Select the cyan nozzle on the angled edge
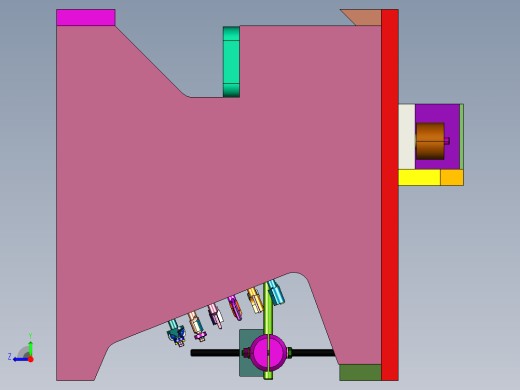The image size is (520, 390). (276, 292)
